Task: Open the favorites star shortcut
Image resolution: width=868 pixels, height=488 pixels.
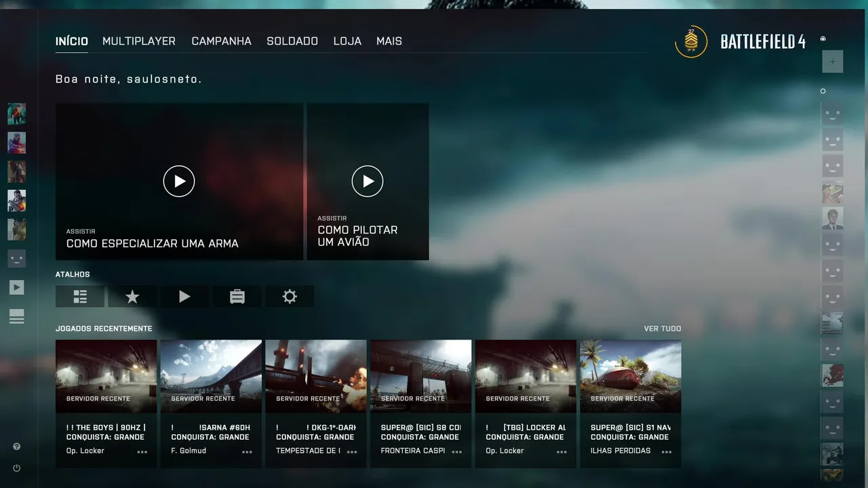Action: click(x=132, y=296)
